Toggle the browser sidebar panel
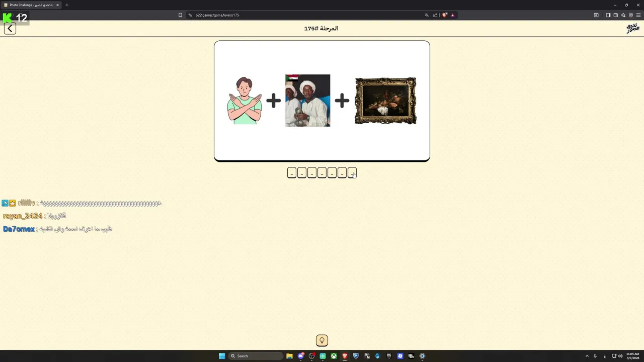The height and width of the screenshot is (362, 644). point(608,15)
